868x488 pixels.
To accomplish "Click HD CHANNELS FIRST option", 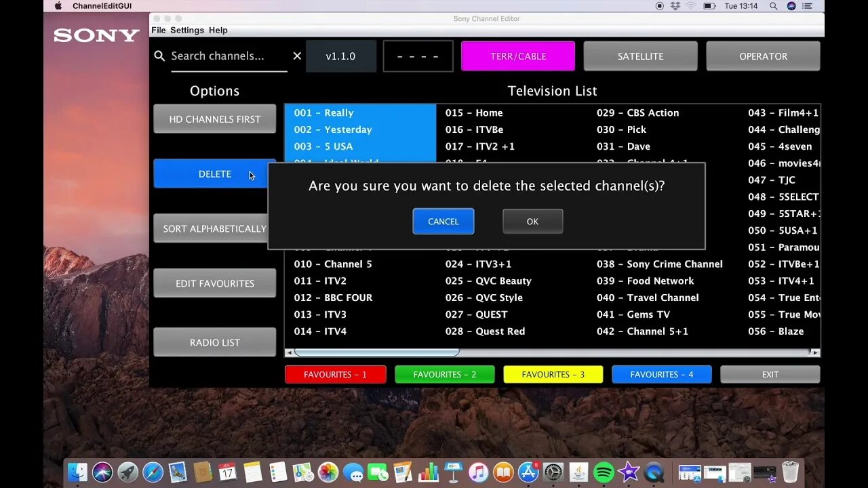I will pyautogui.click(x=214, y=119).
